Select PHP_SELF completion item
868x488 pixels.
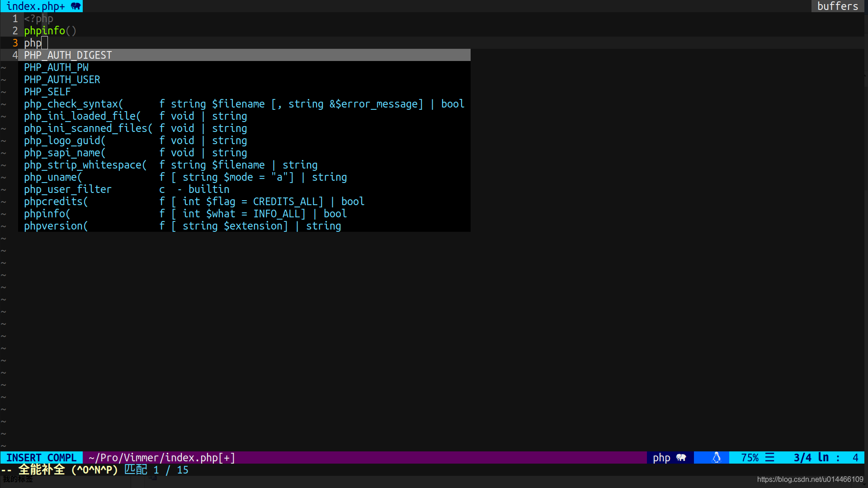tap(244, 92)
